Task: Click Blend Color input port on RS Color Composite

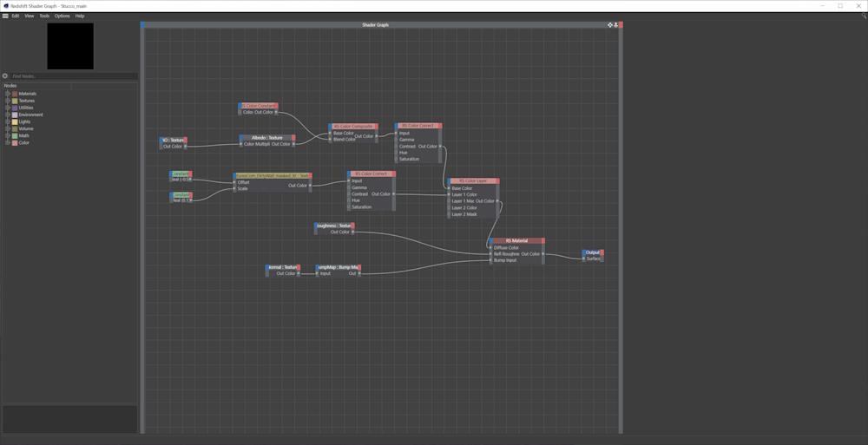Action: pos(330,140)
